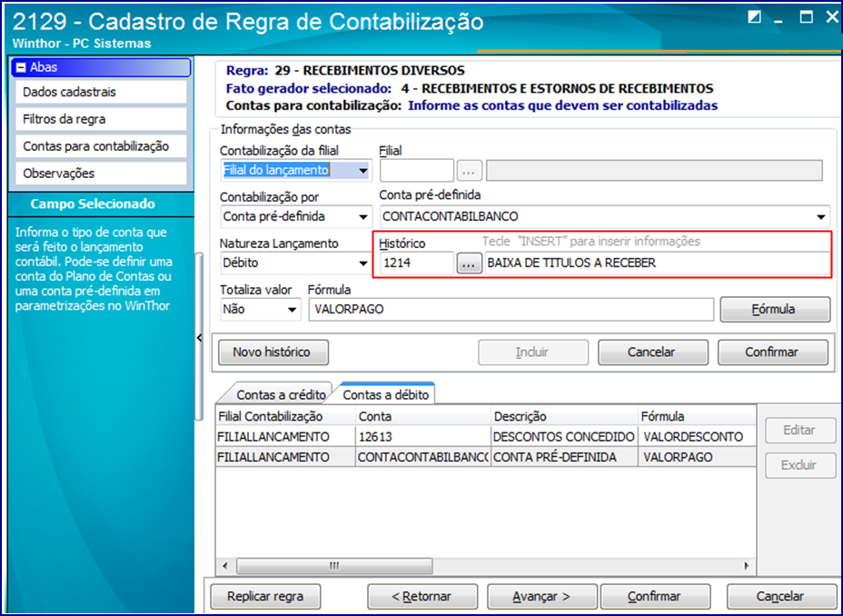The width and height of the screenshot is (843, 616).
Task: Open Conta pré-definida dropdown
Action: [821, 217]
